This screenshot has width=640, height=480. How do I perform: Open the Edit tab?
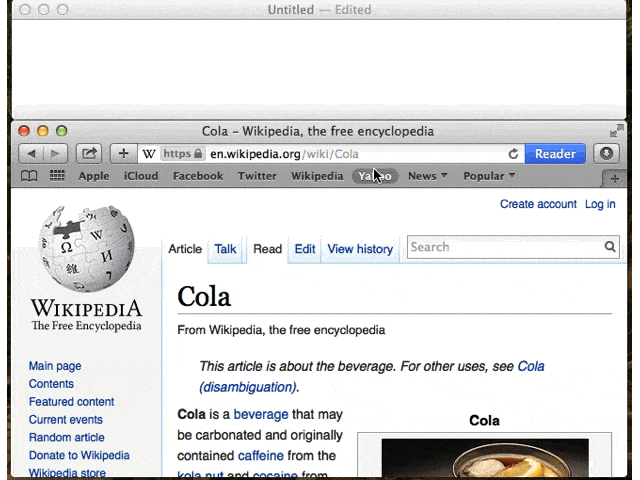(x=305, y=249)
